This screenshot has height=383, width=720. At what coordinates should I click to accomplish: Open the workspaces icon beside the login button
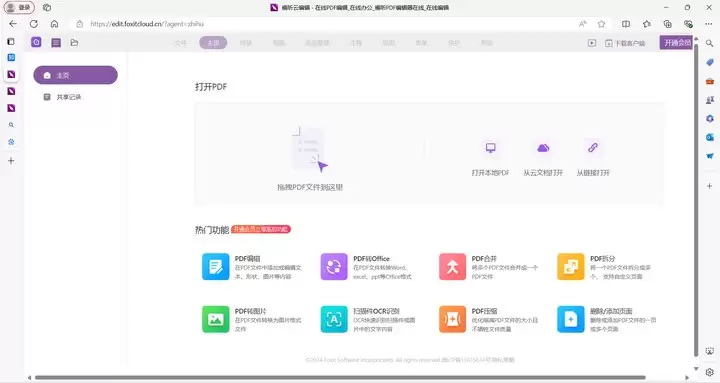tap(47, 7)
